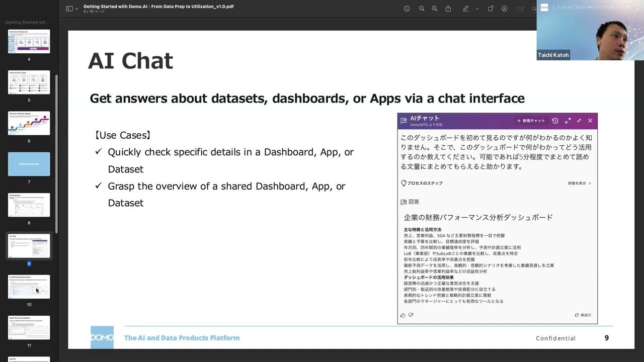Collapse the AI chat panel with minimize arrows

coord(579,121)
